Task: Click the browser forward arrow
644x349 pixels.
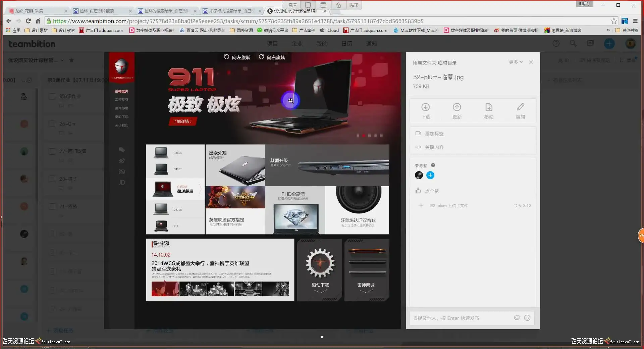Action: tap(18, 21)
